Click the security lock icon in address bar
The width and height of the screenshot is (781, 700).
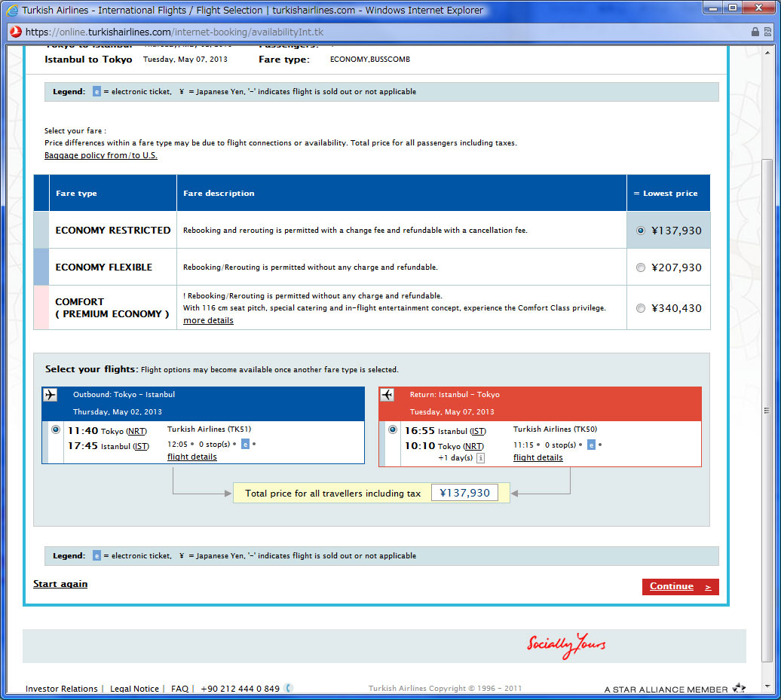pyautogui.click(x=755, y=32)
